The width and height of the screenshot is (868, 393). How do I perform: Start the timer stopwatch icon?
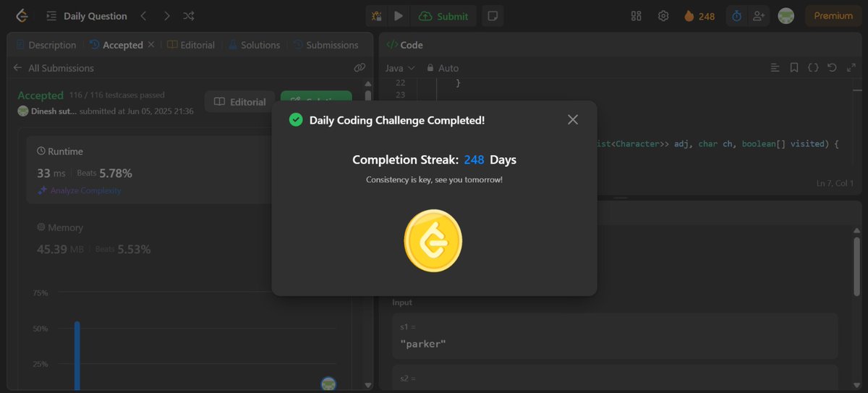[x=736, y=16]
